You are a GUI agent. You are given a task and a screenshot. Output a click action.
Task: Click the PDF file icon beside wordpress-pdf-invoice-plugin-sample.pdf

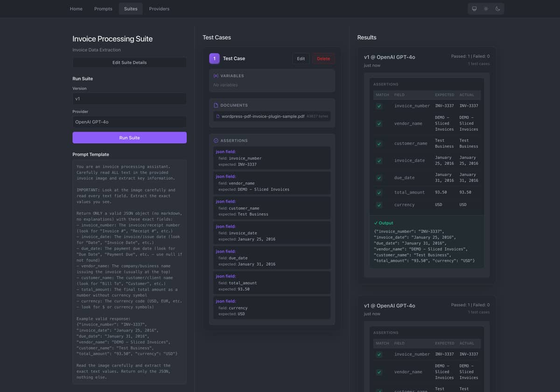coord(218,116)
